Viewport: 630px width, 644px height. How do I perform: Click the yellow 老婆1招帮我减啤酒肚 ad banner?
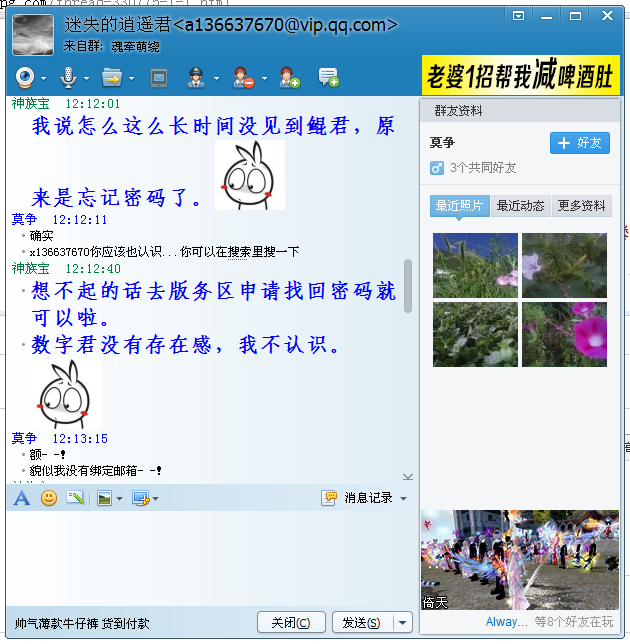521,75
